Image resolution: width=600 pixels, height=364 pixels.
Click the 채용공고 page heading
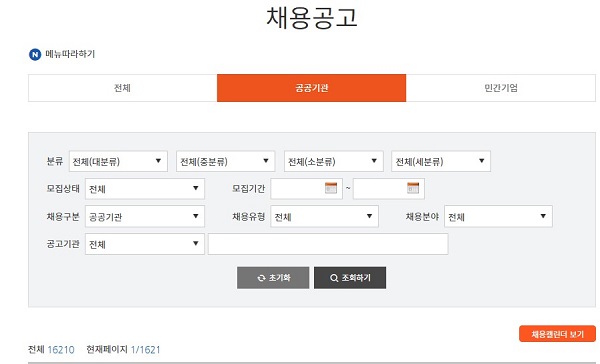[x=312, y=17]
